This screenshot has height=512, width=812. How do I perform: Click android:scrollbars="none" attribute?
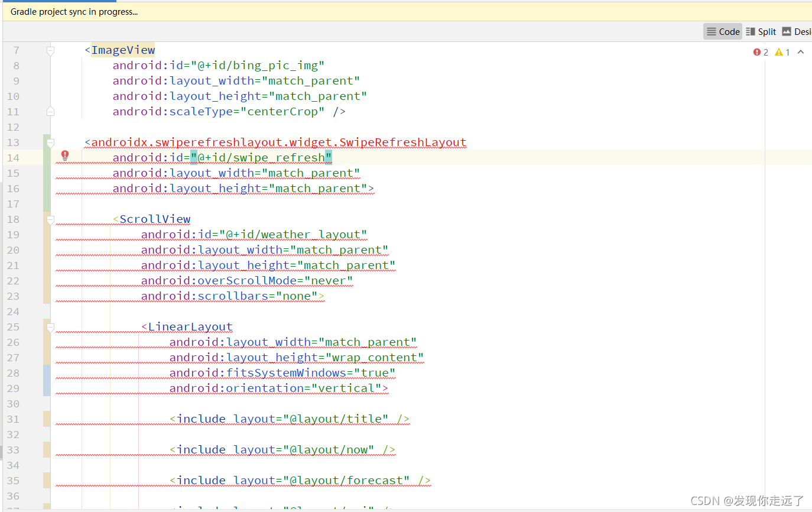(229, 296)
